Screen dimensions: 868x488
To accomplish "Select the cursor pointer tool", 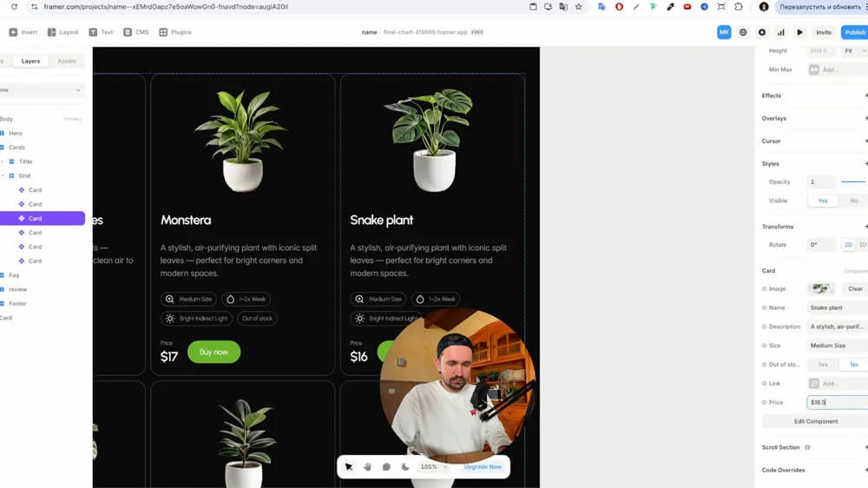I will (x=349, y=467).
